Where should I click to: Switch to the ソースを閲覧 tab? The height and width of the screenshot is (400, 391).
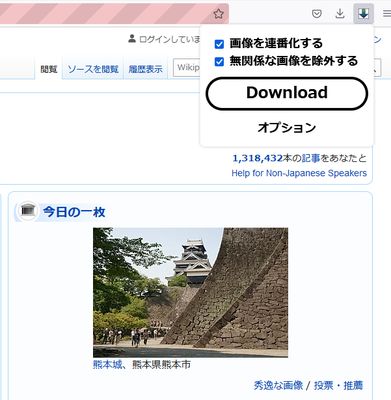point(93,69)
